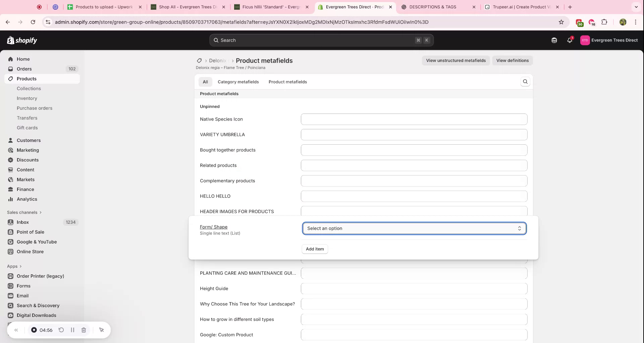Image resolution: width=644 pixels, height=343 pixels.
Task: Collapse the recording bar with double chevrons
Action: point(16,330)
